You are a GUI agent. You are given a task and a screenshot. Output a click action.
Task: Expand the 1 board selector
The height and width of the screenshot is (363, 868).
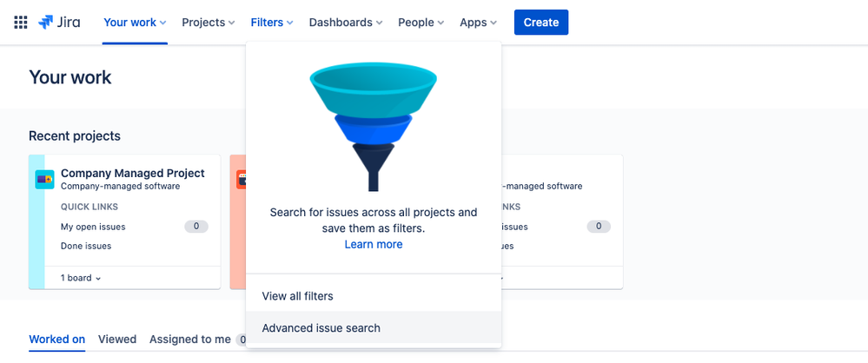[81, 278]
